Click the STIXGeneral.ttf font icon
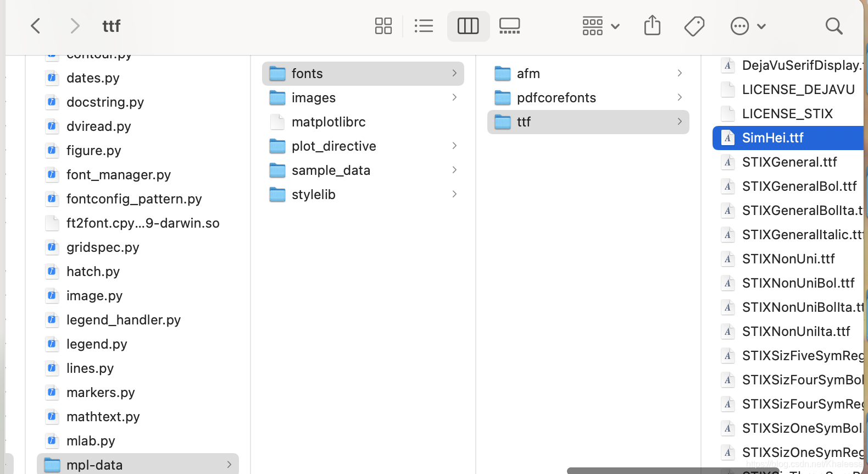This screenshot has height=474, width=868. tap(728, 162)
